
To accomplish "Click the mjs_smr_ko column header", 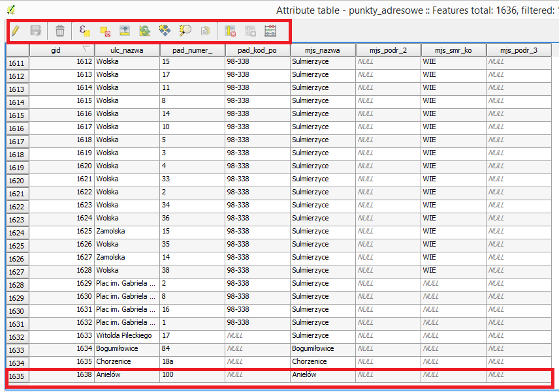I will tap(453, 50).
